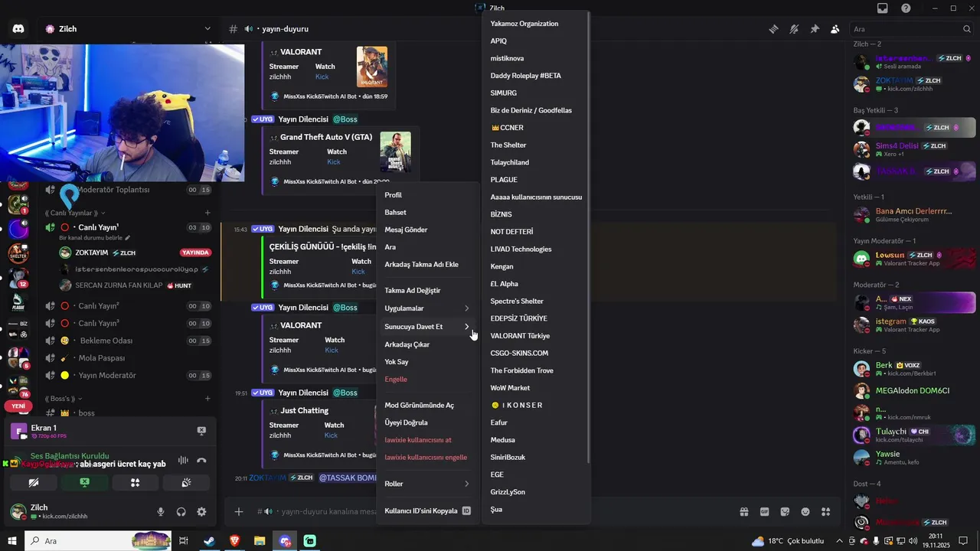This screenshot has width=980, height=551.
Task: Open pinned messages with the pin icon
Action: click(x=815, y=29)
